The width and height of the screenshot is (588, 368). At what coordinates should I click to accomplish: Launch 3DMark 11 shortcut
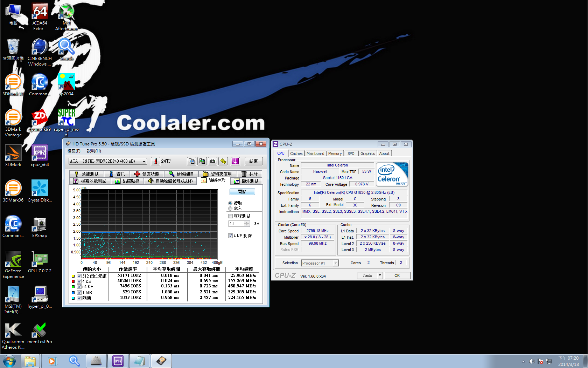[13, 85]
